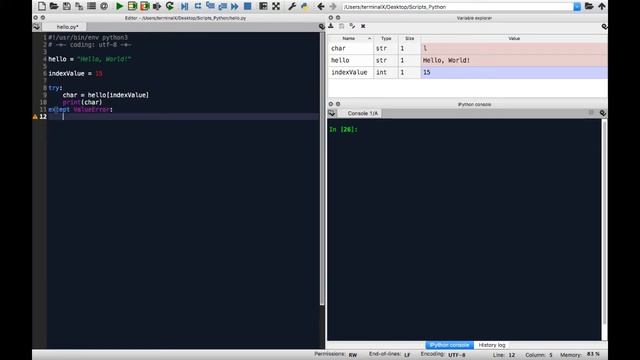Browse console tabs with the left tab icon
This screenshot has width=640, height=360.
coord(332,113)
